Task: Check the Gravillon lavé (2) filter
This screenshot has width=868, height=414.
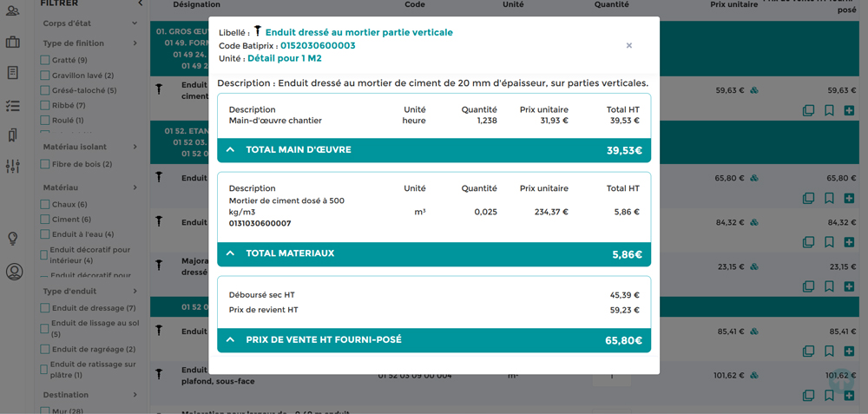Action: coord(45,76)
